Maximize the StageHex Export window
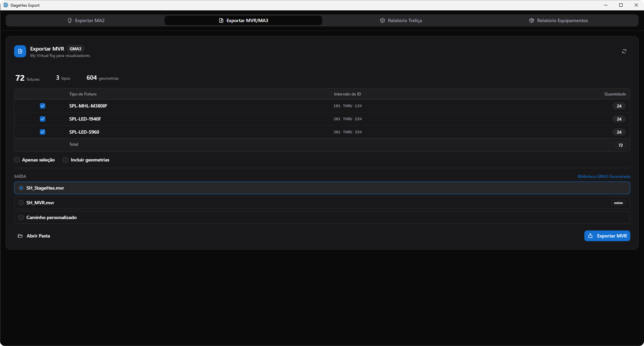This screenshot has width=644, height=346. pyautogui.click(x=621, y=5)
